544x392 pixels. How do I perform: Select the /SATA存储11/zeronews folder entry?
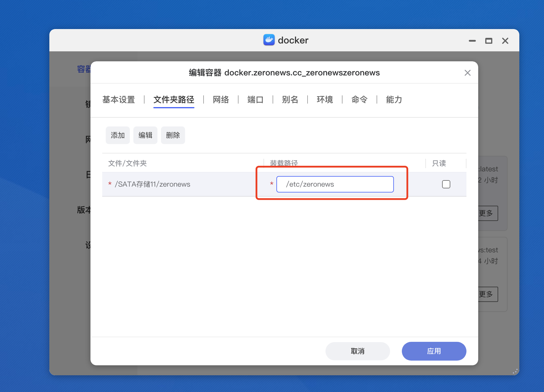point(152,184)
